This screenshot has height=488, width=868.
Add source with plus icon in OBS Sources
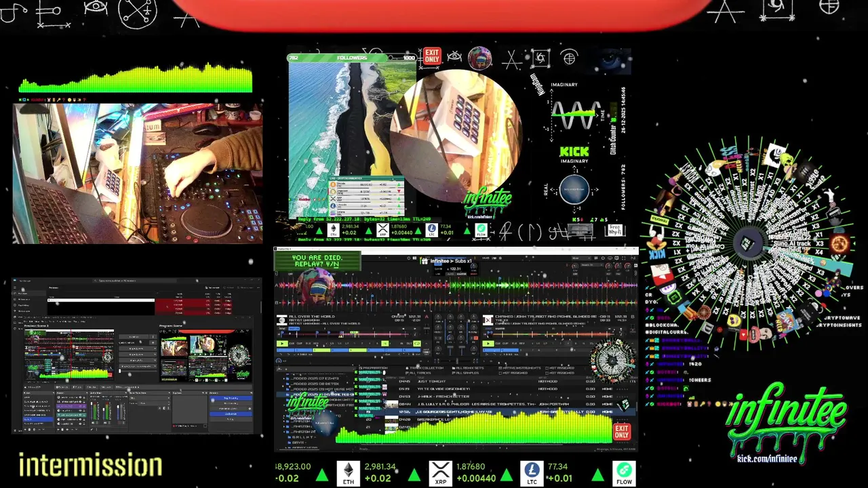pyautogui.click(x=58, y=430)
